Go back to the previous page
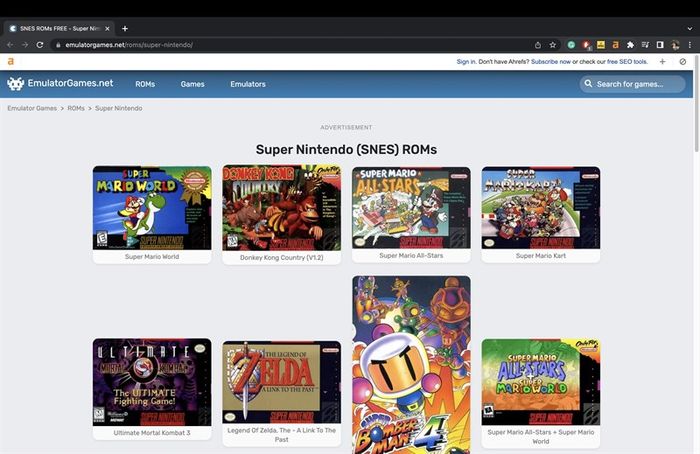This screenshot has width=700, height=454. click(x=10, y=45)
